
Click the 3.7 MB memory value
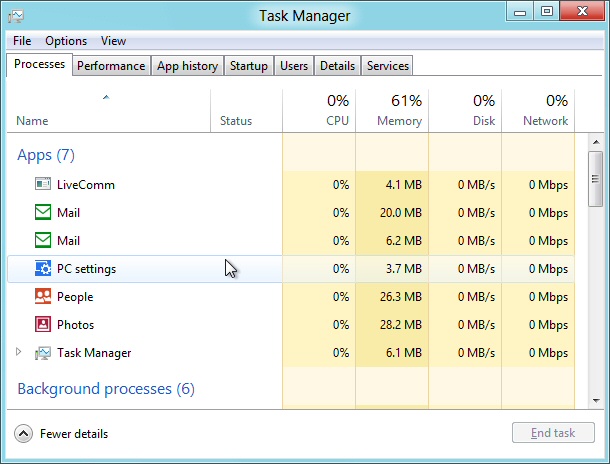404,269
